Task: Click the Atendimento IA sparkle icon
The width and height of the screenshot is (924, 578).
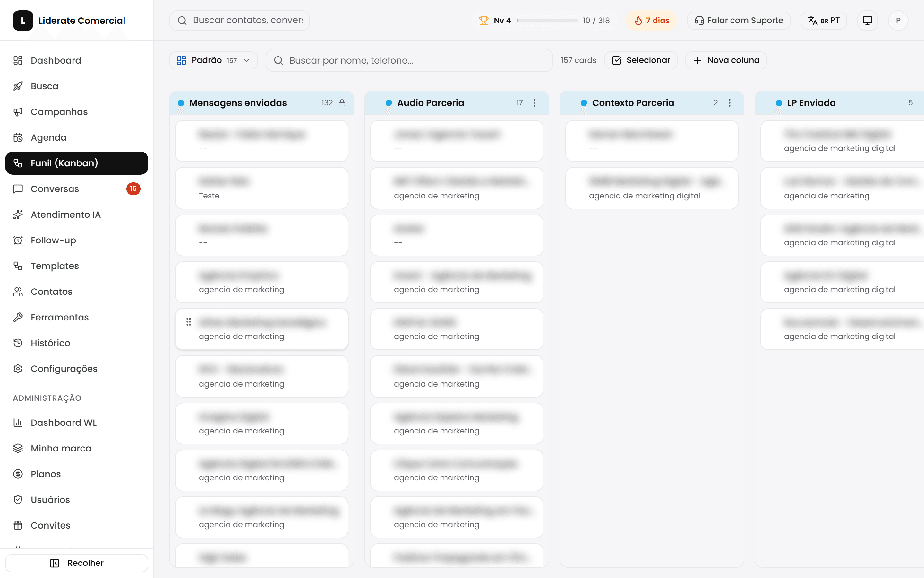Action: click(18, 215)
